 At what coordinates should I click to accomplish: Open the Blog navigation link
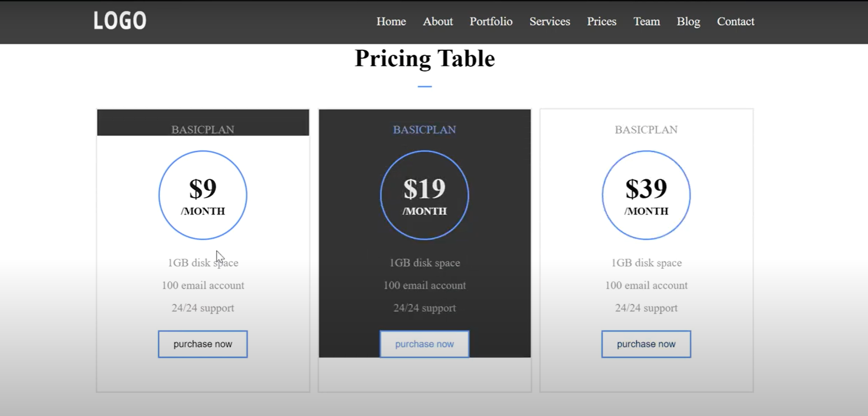(688, 22)
